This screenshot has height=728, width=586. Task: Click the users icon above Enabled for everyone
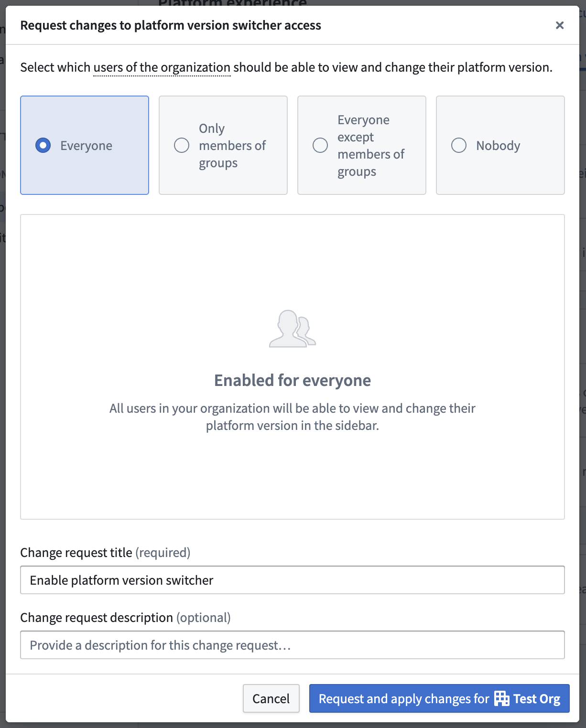click(293, 329)
